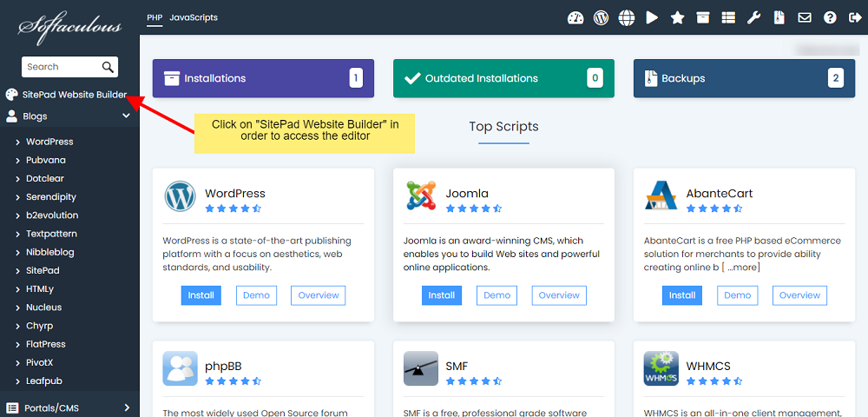
Task: Click the logout arrow icon
Action: (x=854, y=17)
